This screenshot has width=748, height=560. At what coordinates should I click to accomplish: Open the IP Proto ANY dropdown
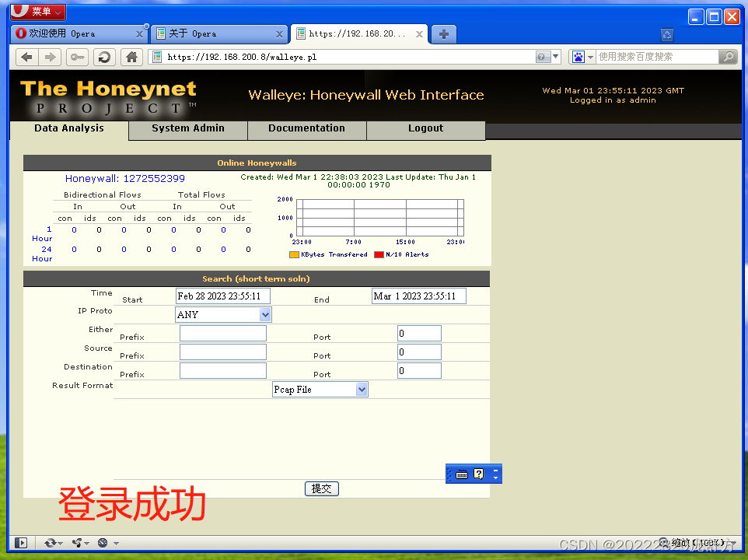[x=223, y=315]
